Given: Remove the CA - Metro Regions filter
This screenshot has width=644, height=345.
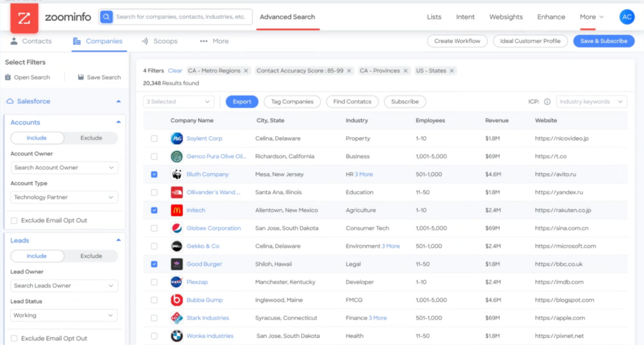Looking at the screenshot, I should tap(246, 71).
